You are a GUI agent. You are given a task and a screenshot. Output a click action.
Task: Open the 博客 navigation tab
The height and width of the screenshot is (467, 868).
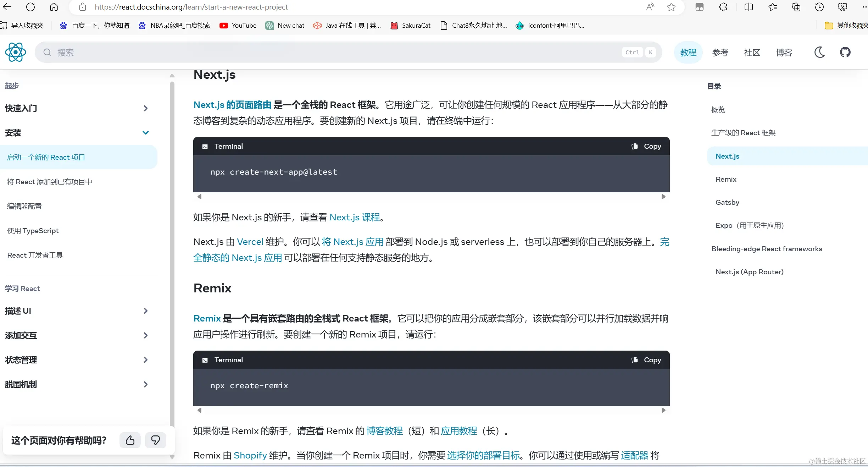pyautogui.click(x=784, y=53)
